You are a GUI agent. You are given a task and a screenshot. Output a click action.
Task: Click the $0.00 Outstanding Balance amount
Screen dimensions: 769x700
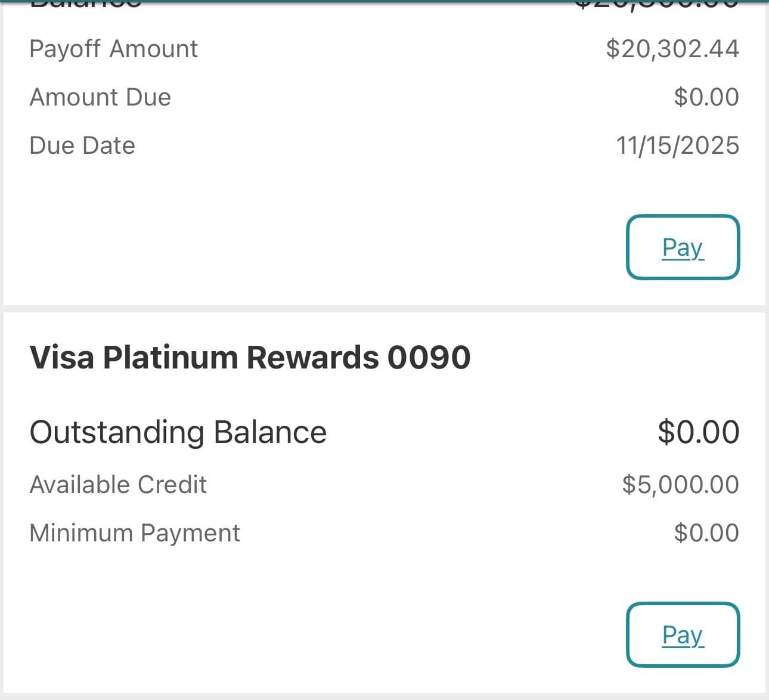(698, 432)
